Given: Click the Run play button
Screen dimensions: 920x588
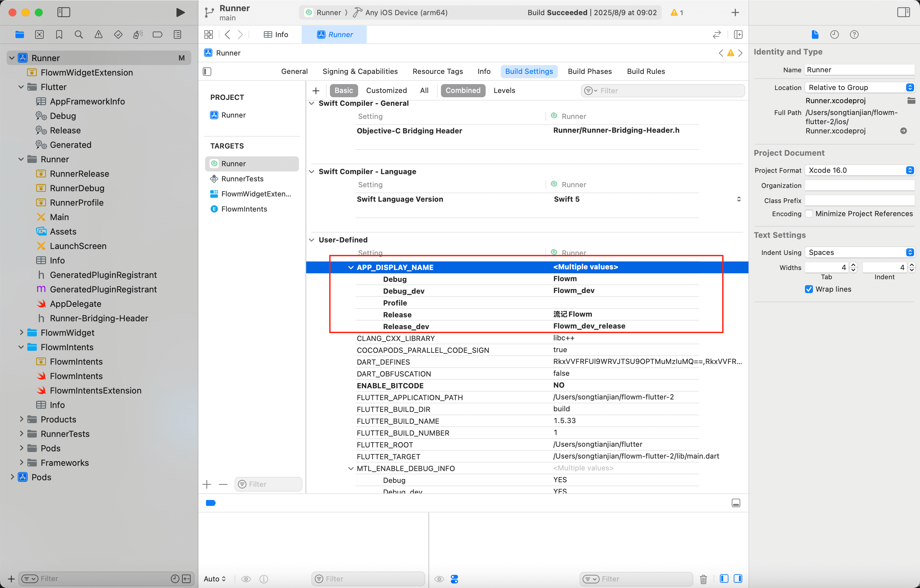Looking at the screenshot, I should click(x=180, y=12).
